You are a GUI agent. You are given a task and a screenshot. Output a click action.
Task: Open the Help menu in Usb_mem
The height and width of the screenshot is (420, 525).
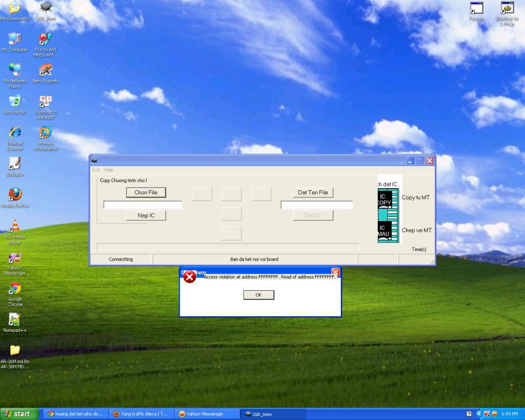pyautogui.click(x=109, y=170)
